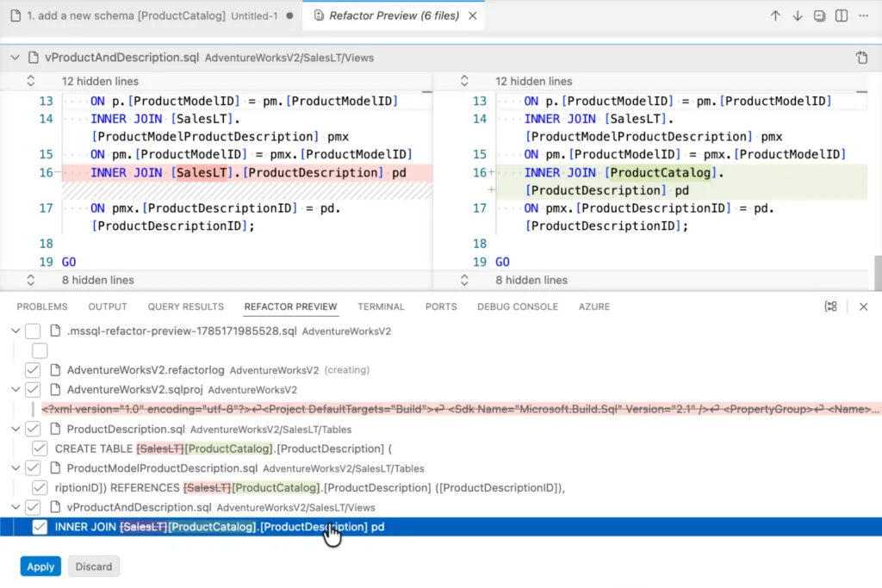File icon beside AdventureWorksV2.refactorlog
The width and height of the screenshot is (882, 588).
pos(55,370)
